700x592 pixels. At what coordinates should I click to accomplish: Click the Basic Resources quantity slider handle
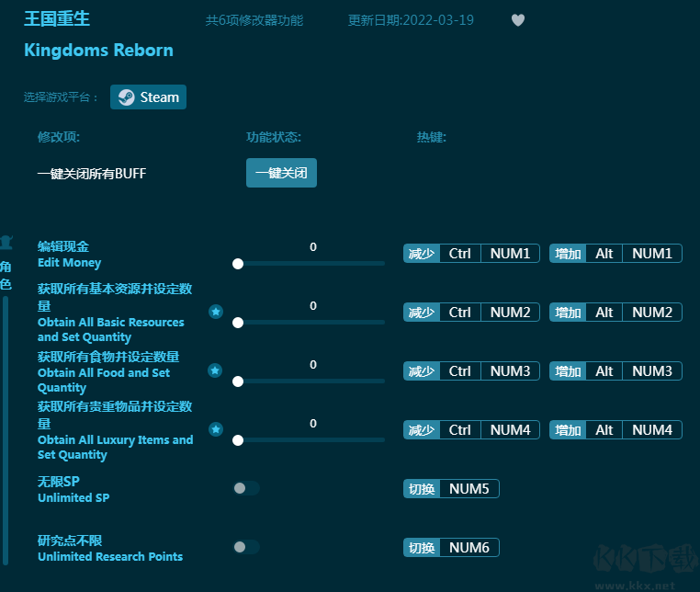tap(238, 322)
